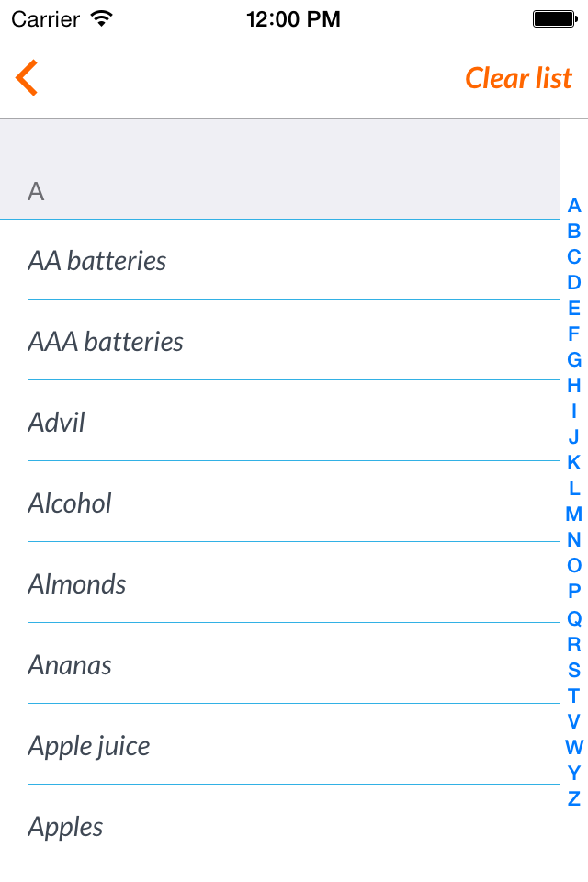Viewport: 588px width, 882px height.
Task: Tap the orange back arrow
Action: 27,78
